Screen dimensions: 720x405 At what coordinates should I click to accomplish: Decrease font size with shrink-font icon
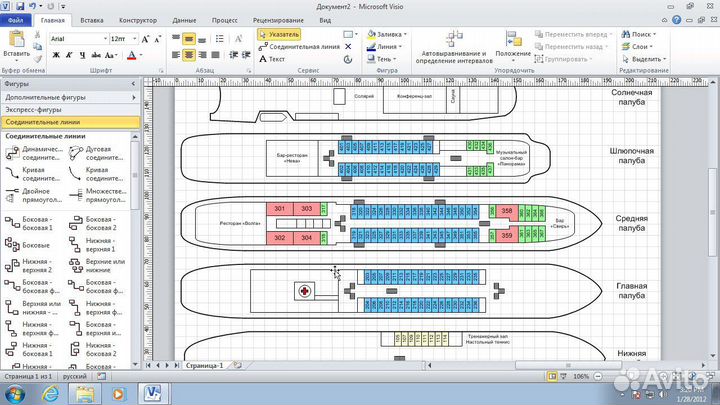(x=158, y=39)
